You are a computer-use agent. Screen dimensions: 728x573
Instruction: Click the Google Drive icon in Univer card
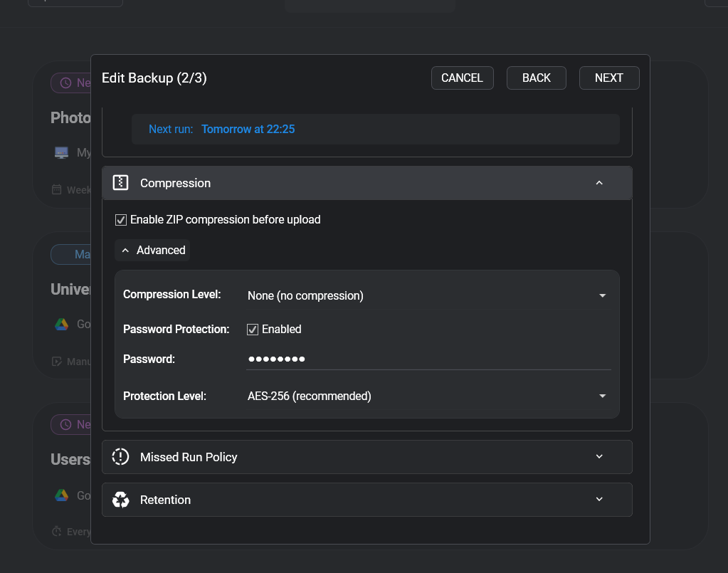61,324
